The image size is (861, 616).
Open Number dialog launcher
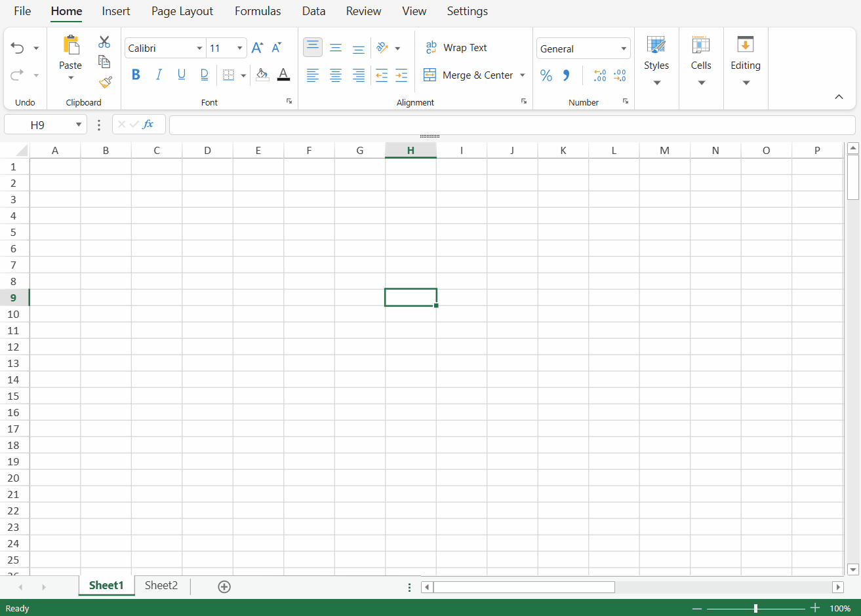tap(626, 101)
